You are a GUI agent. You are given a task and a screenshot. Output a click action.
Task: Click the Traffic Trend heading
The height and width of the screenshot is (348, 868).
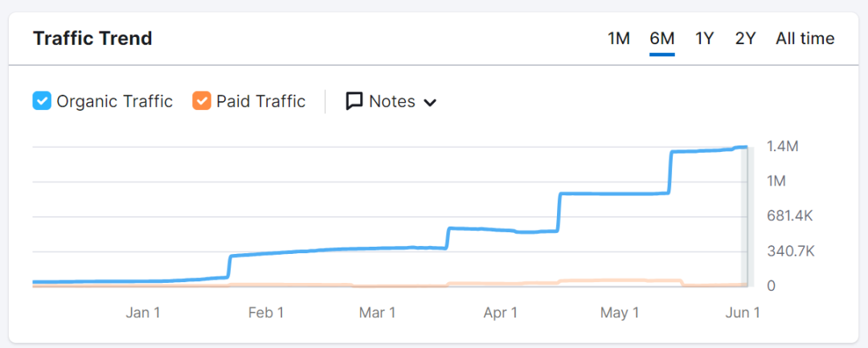tap(92, 39)
